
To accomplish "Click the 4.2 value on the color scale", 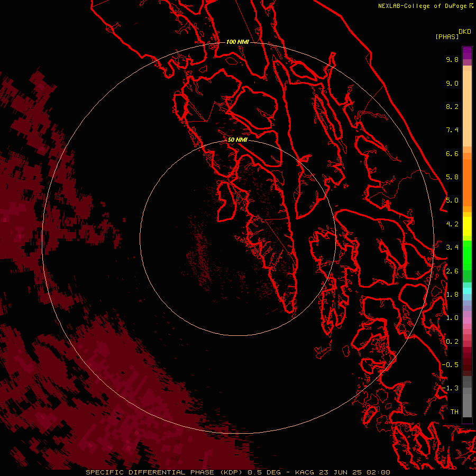I will click(x=452, y=224).
